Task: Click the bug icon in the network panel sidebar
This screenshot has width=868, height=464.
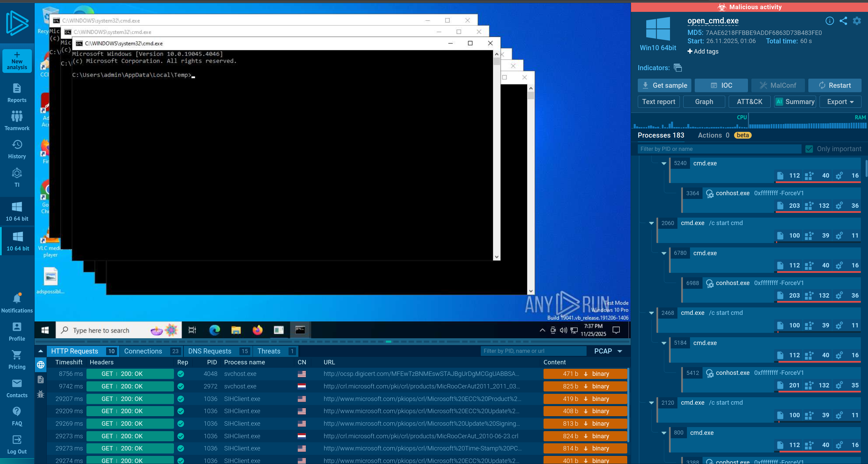Action: coord(41,394)
